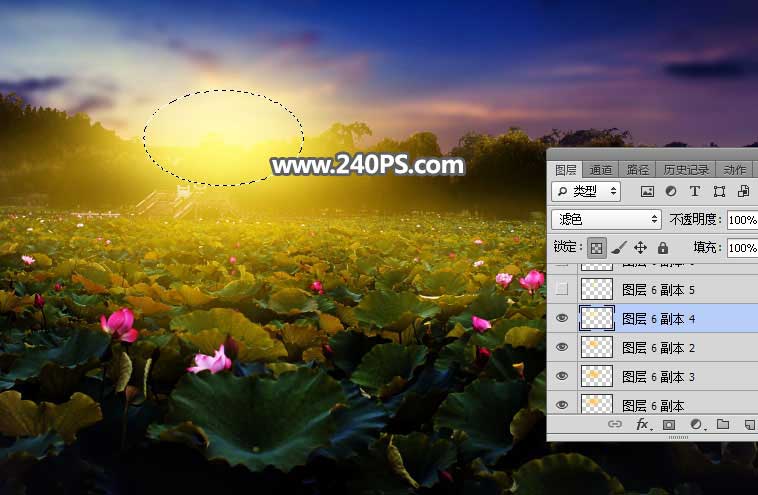The image size is (758, 495).
Task: Filter layers by smart object icon
Action: pyautogui.click(x=743, y=191)
